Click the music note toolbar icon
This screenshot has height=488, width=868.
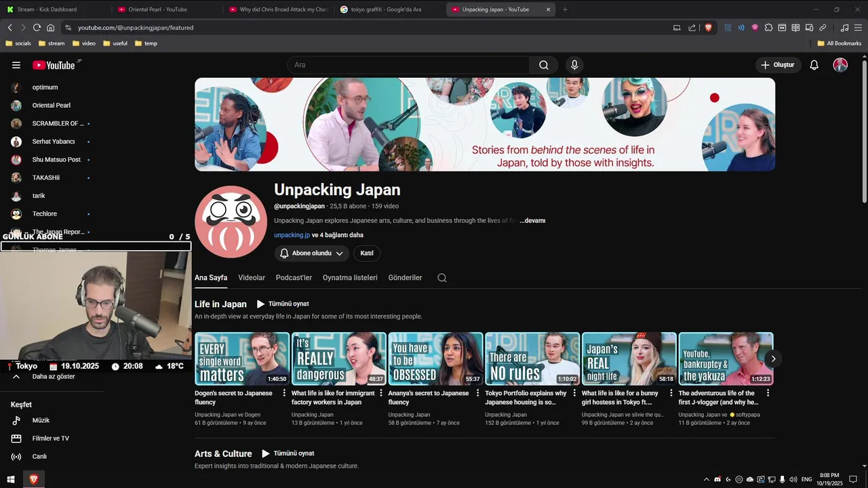(x=844, y=28)
